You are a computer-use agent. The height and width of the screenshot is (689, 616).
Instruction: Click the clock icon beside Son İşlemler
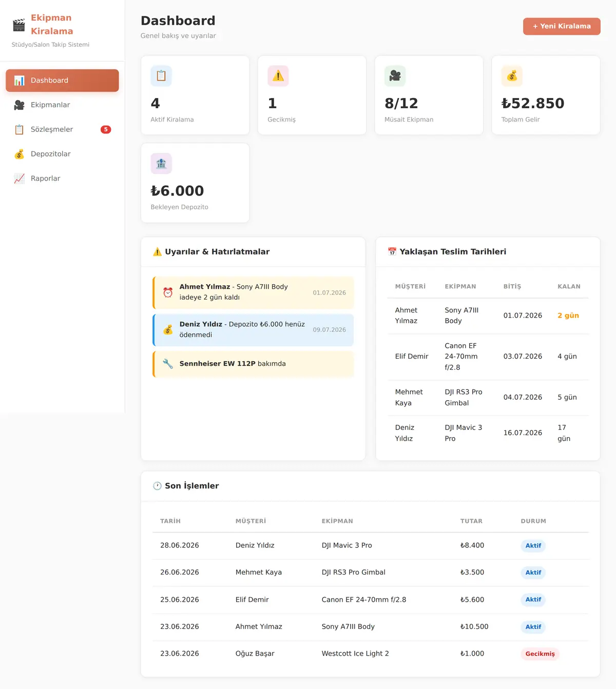click(x=157, y=486)
